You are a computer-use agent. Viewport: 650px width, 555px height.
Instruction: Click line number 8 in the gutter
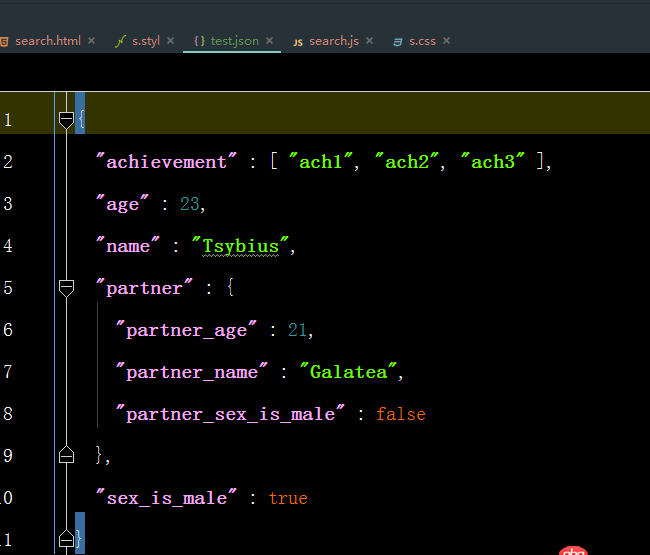8,414
